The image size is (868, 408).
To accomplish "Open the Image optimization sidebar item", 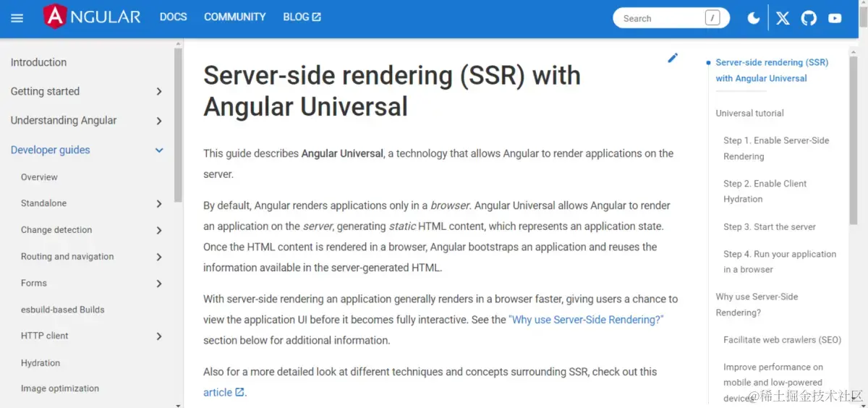I will coord(60,388).
